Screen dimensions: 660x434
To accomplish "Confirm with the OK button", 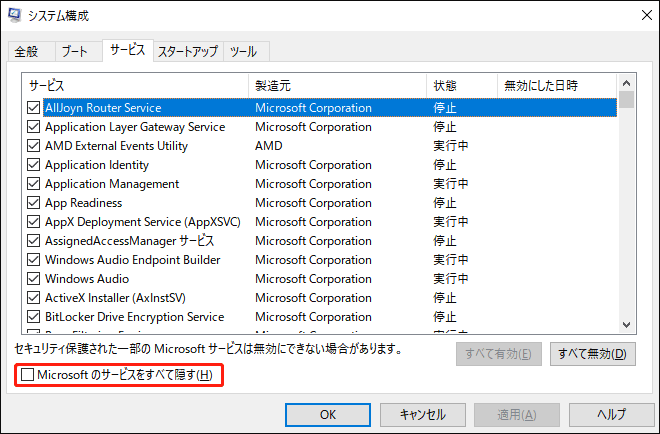I will 328,415.
